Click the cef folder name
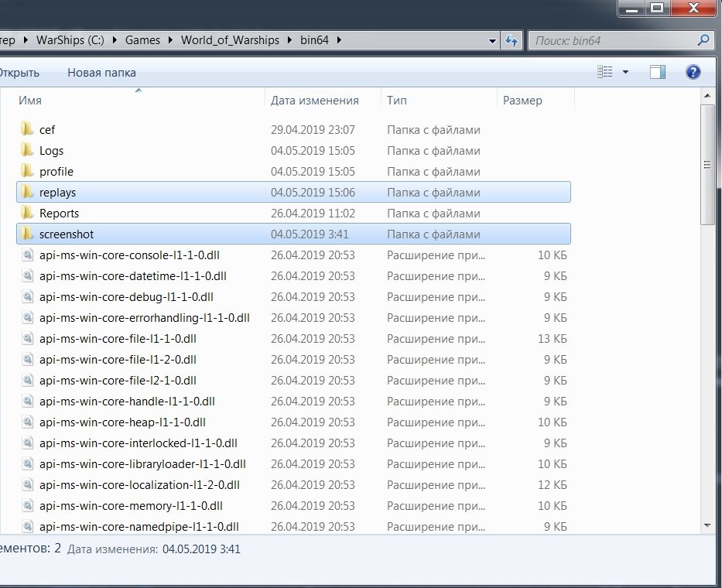The image size is (722, 588). click(x=47, y=130)
